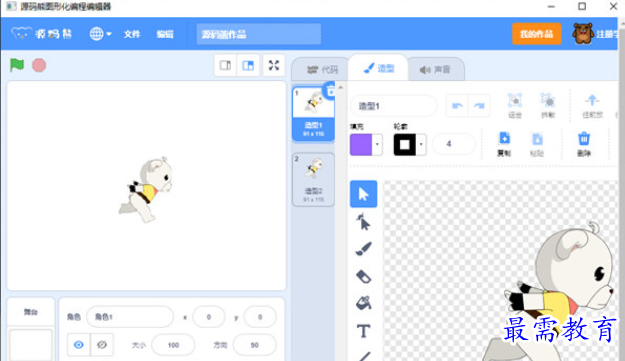Hide the sprite with crossed-eye icon
This screenshot has width=625, height=361.
point(102,345)
